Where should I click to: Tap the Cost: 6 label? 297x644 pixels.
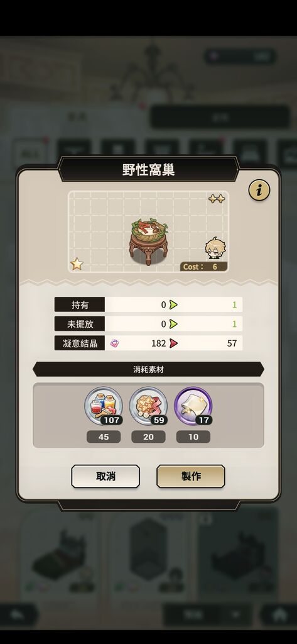tap(203, 267)
